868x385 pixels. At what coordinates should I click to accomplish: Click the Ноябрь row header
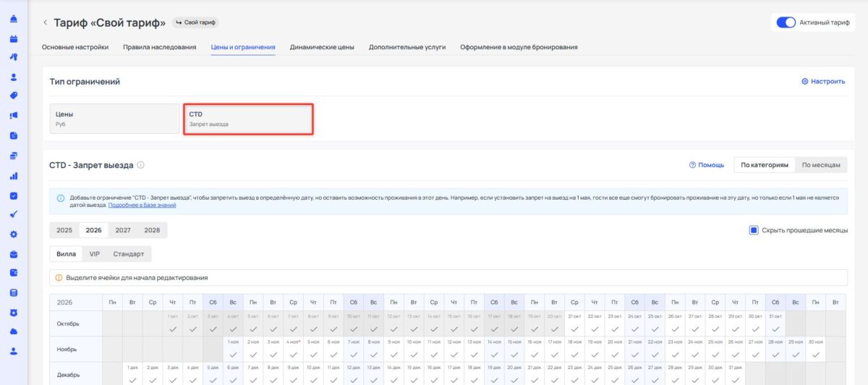point(76,348)
